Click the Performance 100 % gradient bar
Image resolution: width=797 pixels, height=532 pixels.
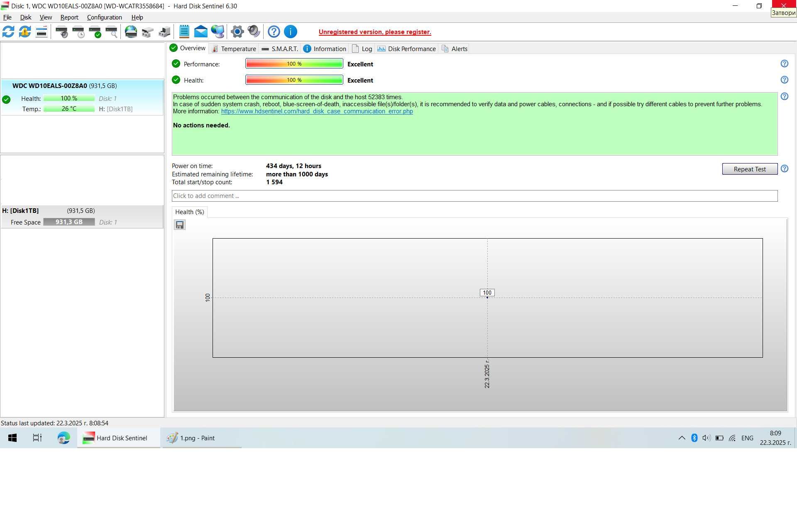[x=294, y=63]
